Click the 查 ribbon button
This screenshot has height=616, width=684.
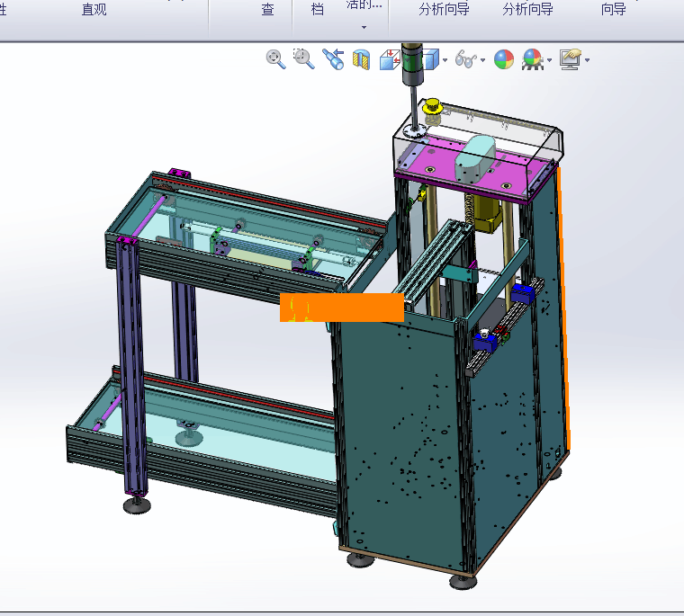point(267,10)
